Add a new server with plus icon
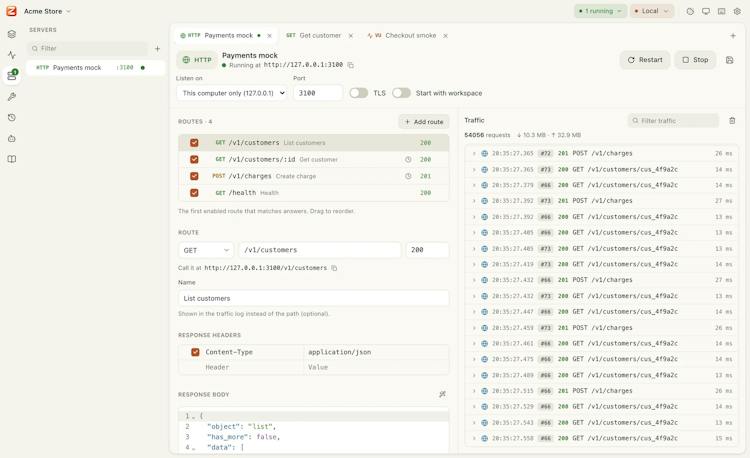The image size is (750, 458). click(x=157, y=49)
